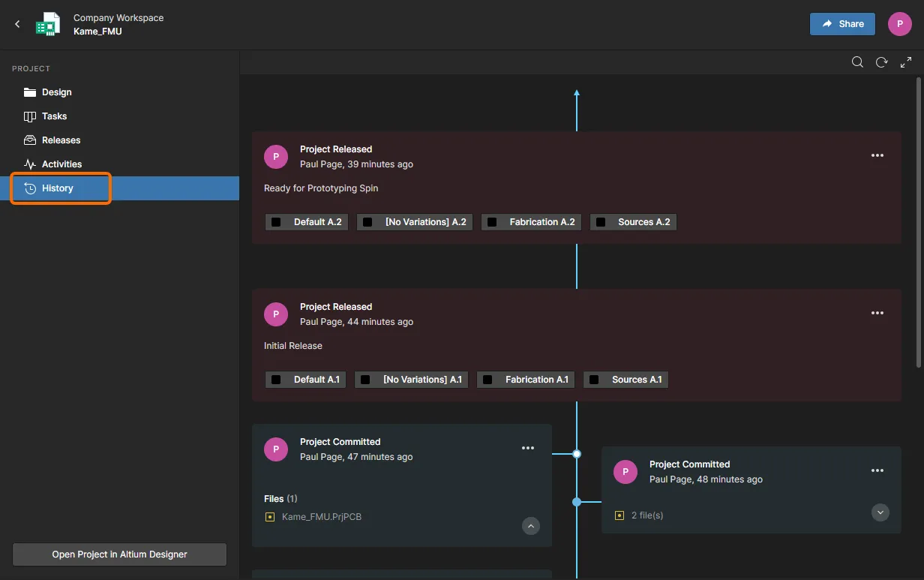Click Paul Page avatar in 47-minute commit
This screenshot has width=924, height=580.
(x=276, y=449)
